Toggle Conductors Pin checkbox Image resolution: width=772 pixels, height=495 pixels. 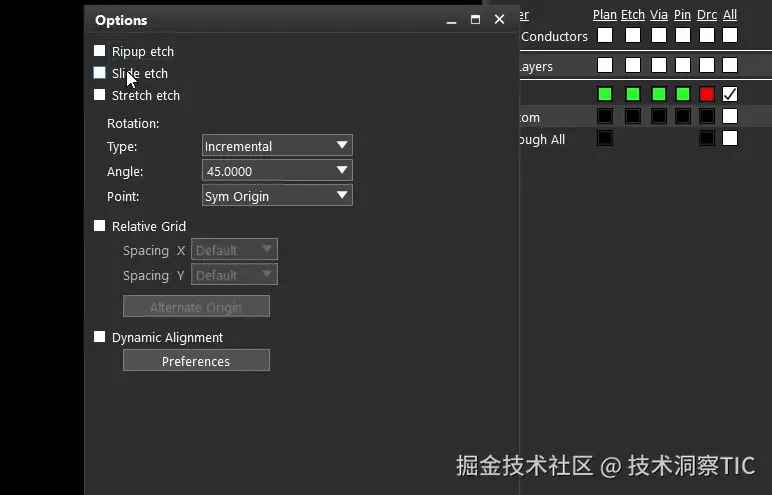point(683,35)
